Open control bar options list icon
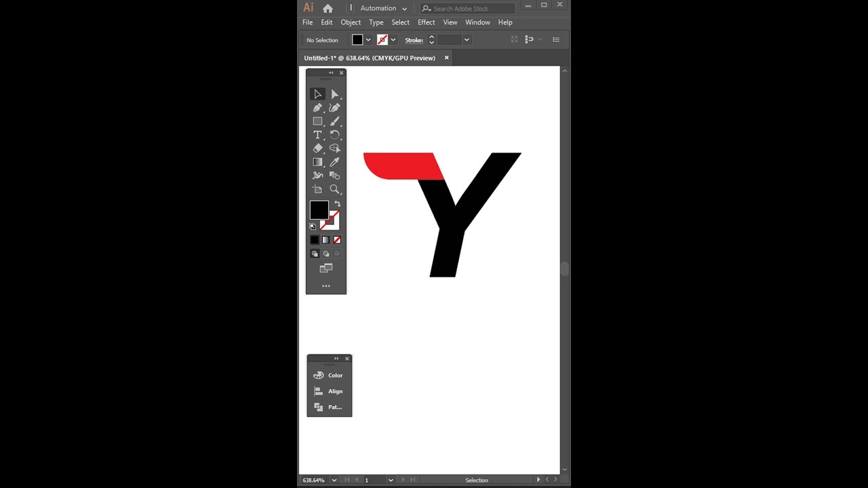Screen dimensions: 868x488 (556, 40)
